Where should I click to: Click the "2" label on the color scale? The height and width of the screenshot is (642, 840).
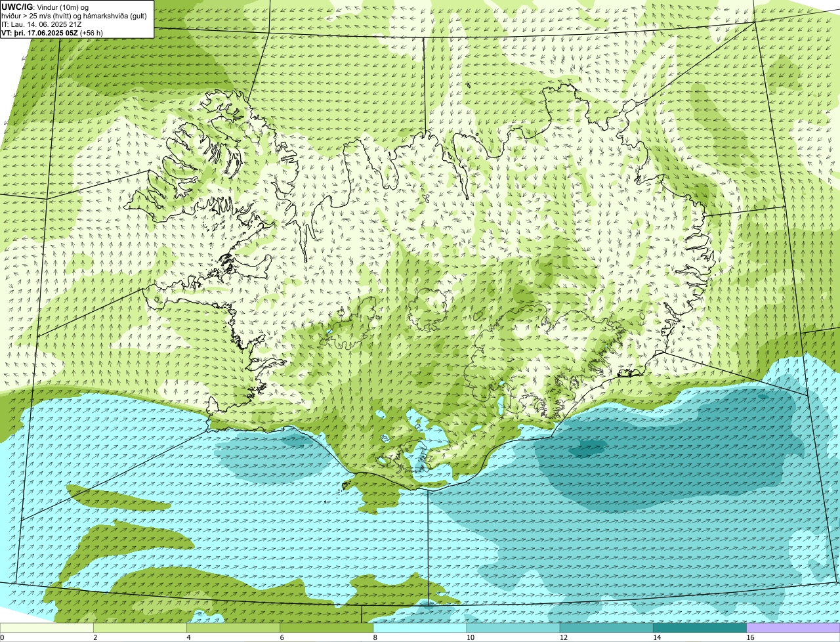coord(95,637)
